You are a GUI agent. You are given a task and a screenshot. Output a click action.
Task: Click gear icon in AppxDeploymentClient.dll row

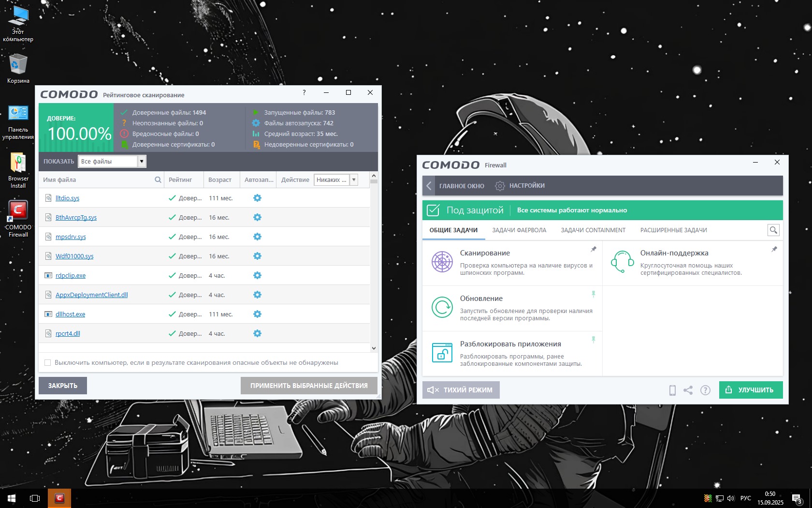coord(257,295)
